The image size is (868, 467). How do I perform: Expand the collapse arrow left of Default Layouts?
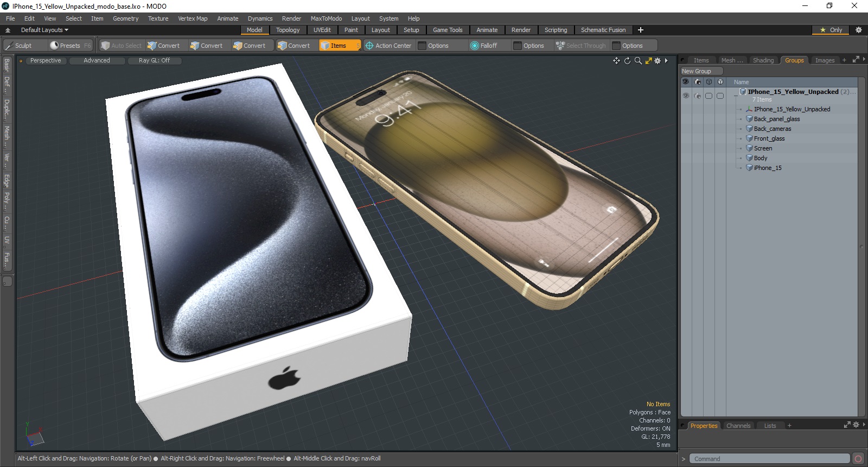coord(8,30)
